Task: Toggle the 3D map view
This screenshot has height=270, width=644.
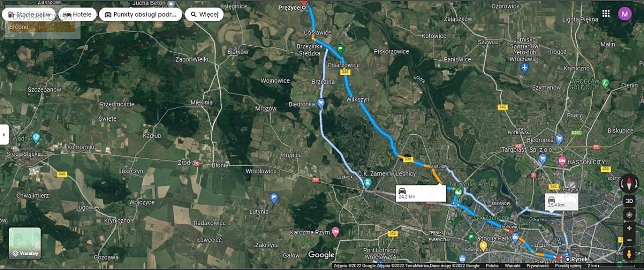Action: 629,201
